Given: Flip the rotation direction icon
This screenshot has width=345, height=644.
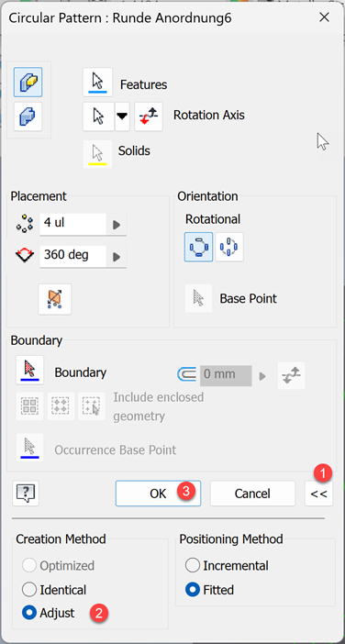Looking at the screenshot, I should tap(149, 117).
